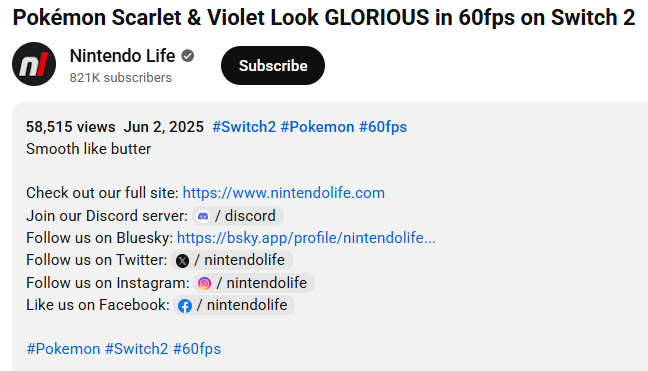Open the Discord icon link

point(203,216)
